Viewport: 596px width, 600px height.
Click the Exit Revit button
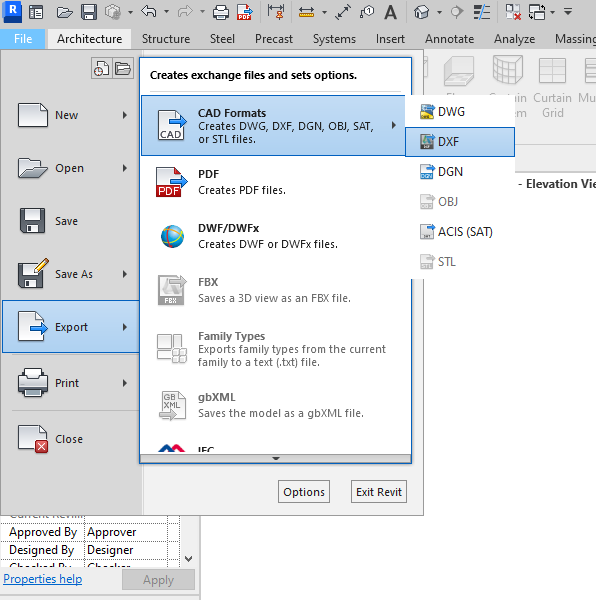tap(379, 492)
